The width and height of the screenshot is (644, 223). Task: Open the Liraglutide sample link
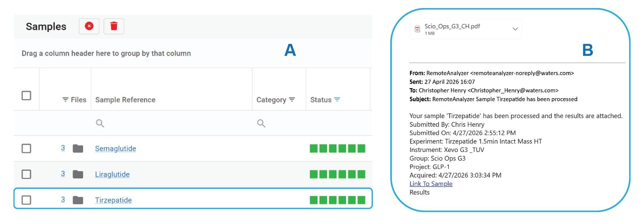click(112, 174)
